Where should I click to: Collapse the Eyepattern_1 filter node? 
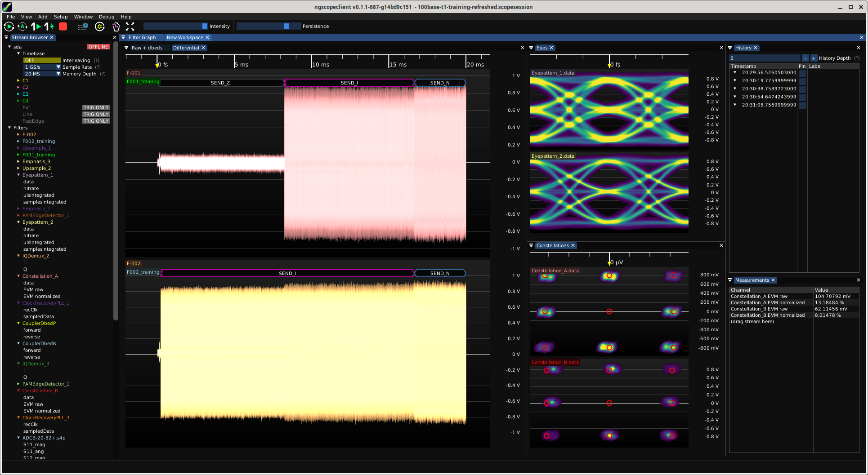tap(18, 175)
